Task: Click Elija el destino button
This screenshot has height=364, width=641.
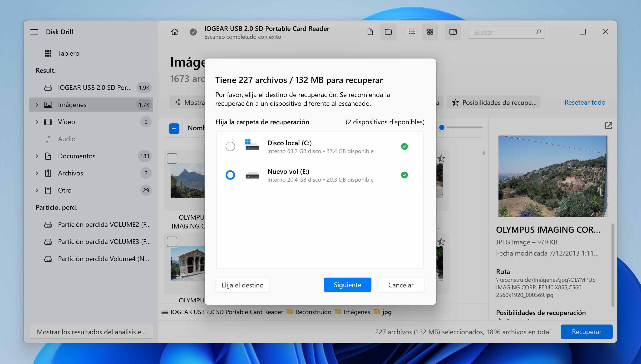Action: pyautogui.click(x=242, y=285)
